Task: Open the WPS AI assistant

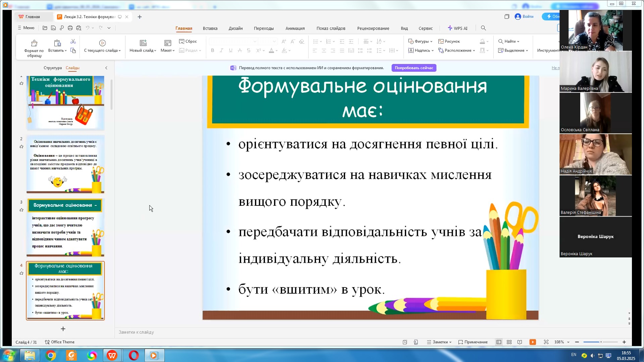Action: point(458,28)
